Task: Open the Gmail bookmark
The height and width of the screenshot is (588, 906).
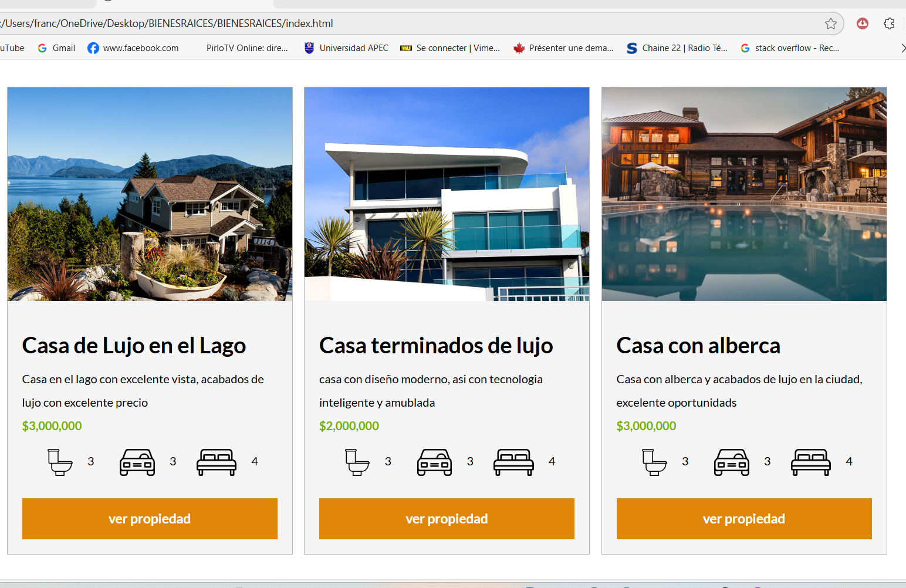Action: pyautogui.click(x=57, y=48)
